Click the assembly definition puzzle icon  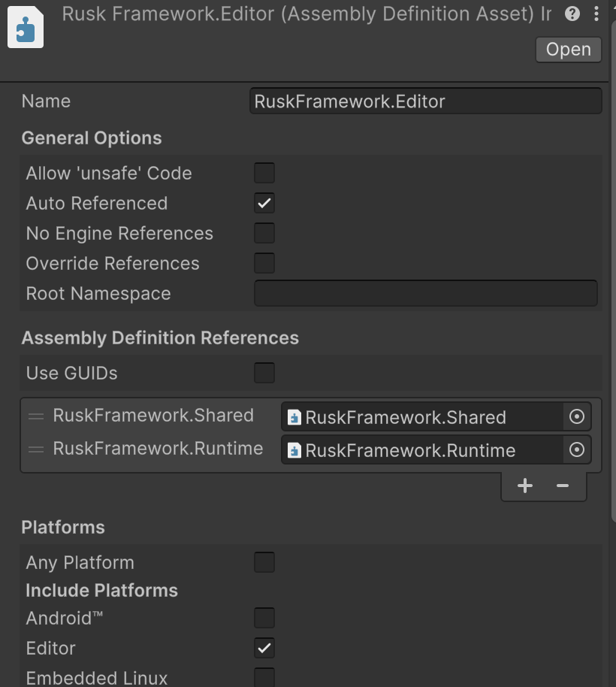pos(26,27)
